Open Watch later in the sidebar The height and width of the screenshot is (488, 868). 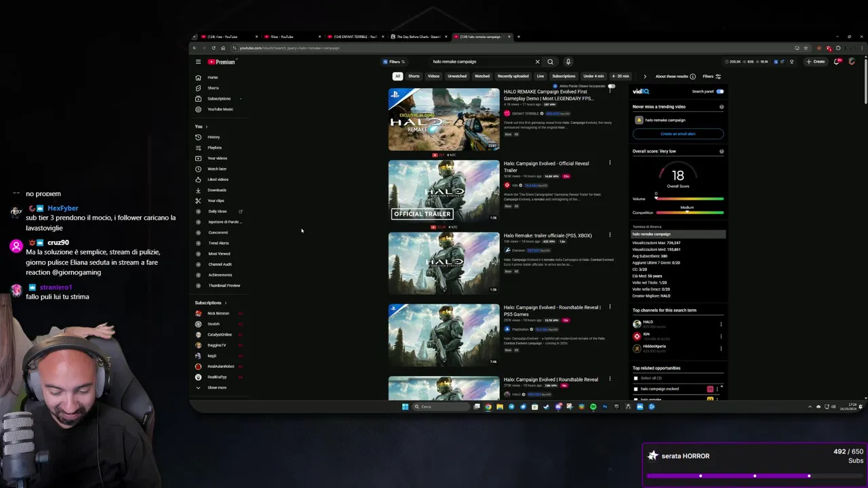pyautogui.click(x=216, y=169)
